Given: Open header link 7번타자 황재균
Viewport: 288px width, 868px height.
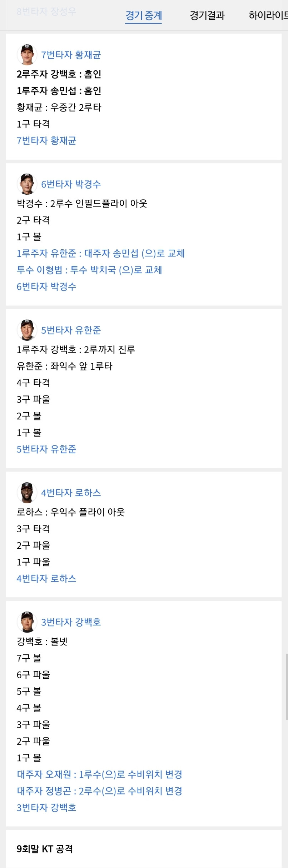Looking at the screenshot, I should tap(71, 55).
